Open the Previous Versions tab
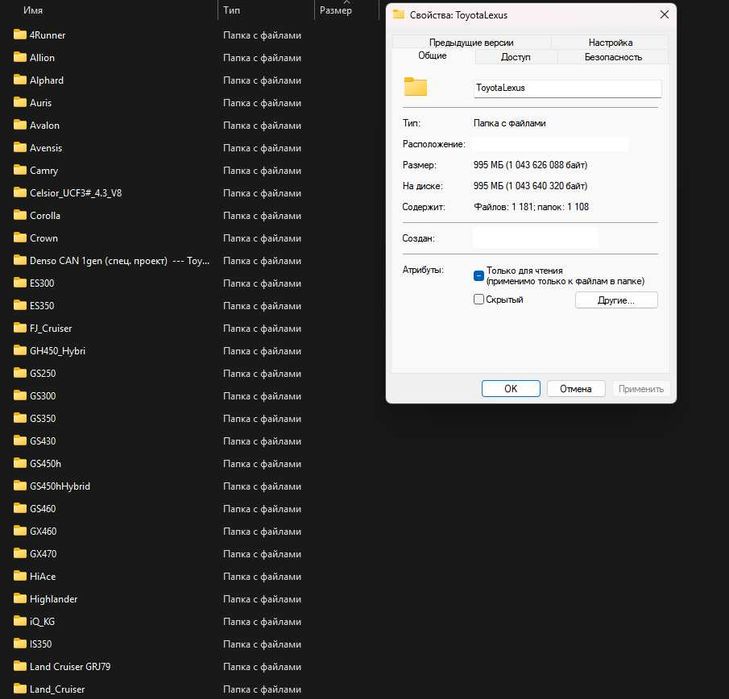 point(471,42)
